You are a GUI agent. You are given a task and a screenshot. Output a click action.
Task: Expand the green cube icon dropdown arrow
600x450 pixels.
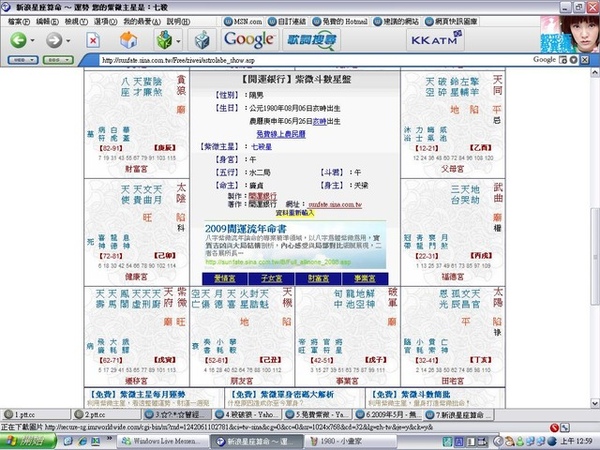tap(178, 41)
